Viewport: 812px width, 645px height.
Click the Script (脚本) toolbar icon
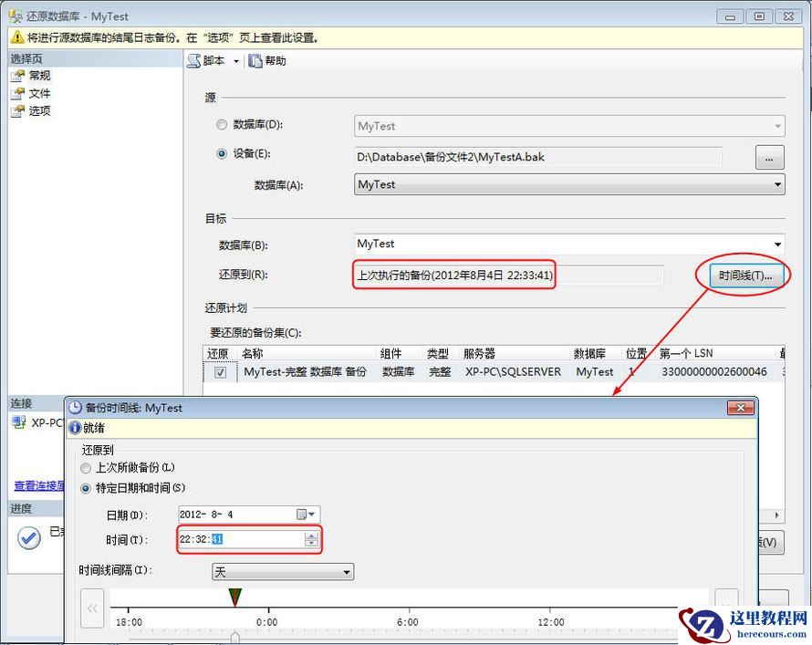(x=193, y=61)
